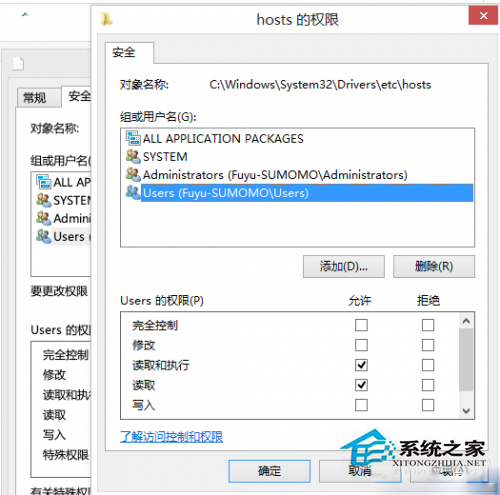Click permissions list scroll up arrow
Screen dimensions: 500x495
(x=466, y=321)
